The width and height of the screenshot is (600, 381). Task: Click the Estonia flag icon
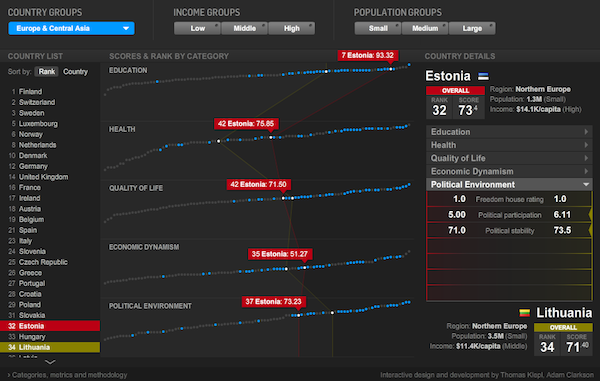coord(483,77)
